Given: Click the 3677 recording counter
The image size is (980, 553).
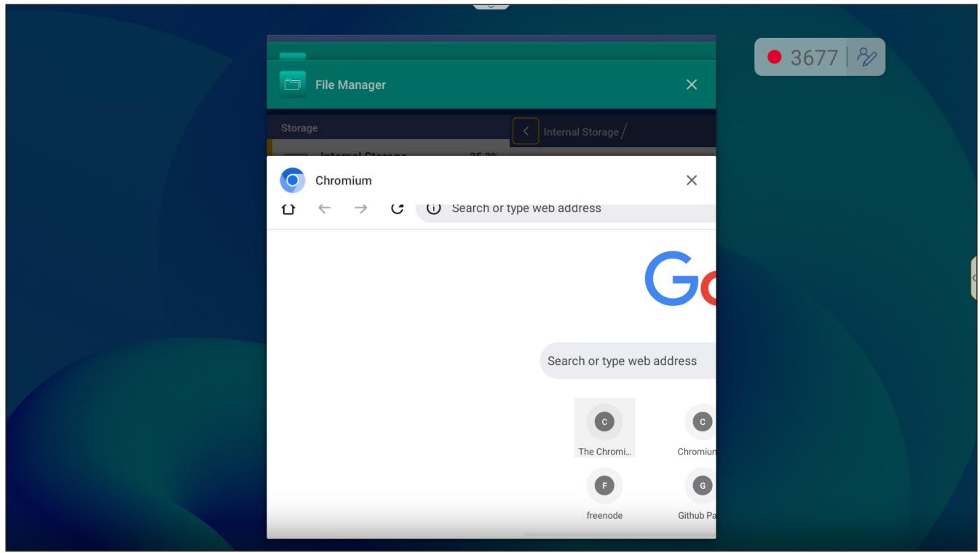Looking at the screenshot, I should 815,58.
